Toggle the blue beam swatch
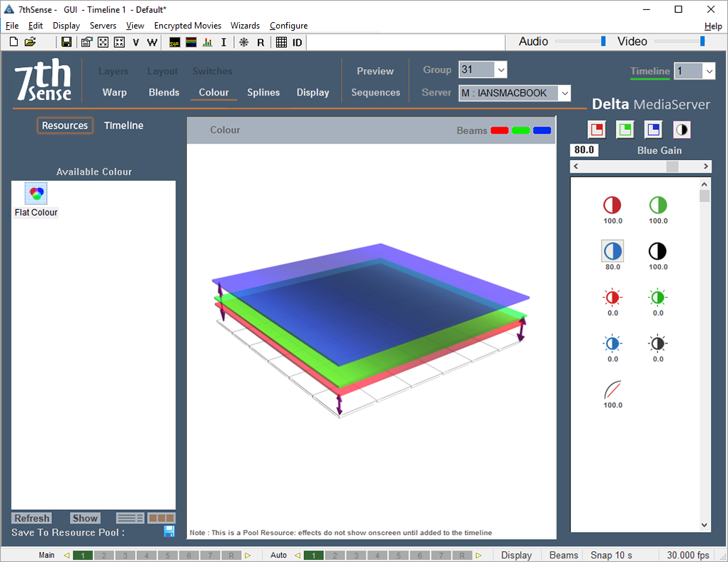 pos(542,131)
